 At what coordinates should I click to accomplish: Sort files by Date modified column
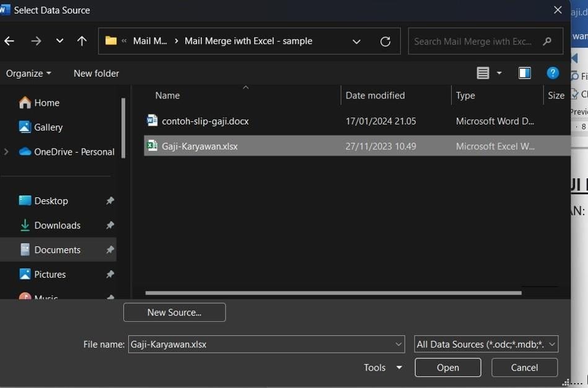click(x=375, y=95)
